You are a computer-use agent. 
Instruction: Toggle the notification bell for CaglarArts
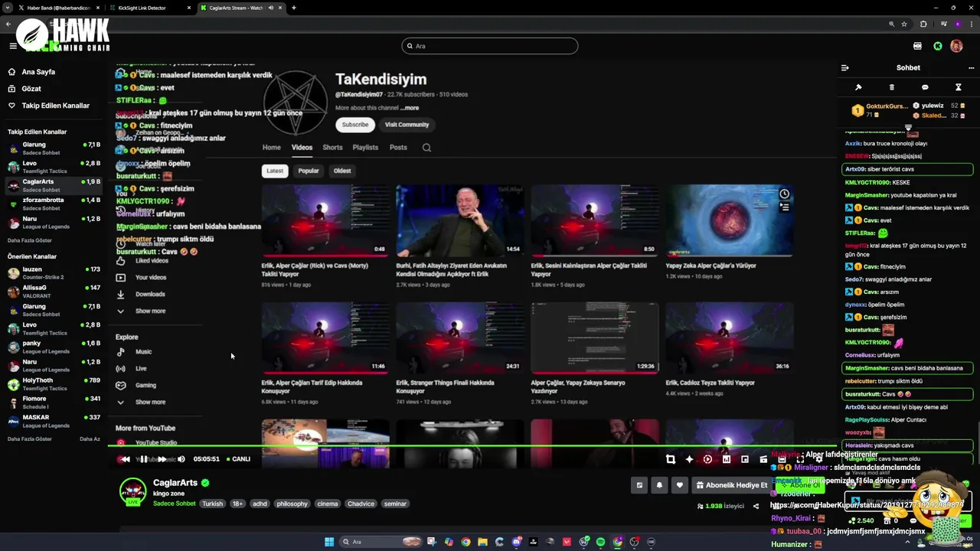pyautogui.click(x=659, y=485)
